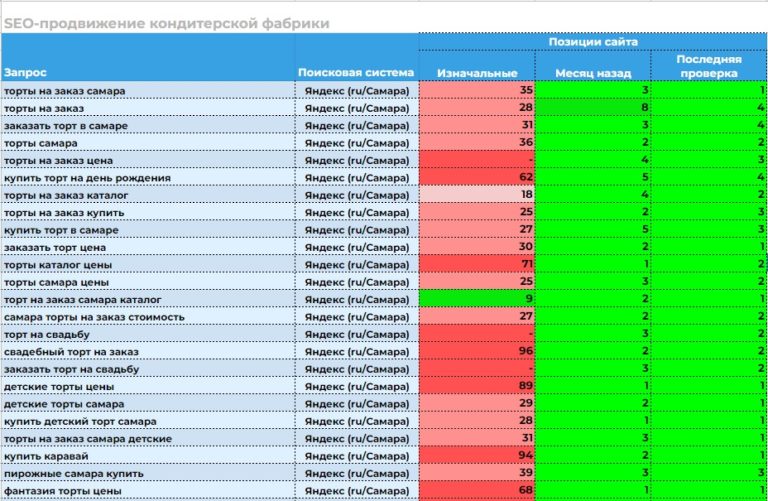The height and width of the screenshot is (501, 768).
Task: Select 'Яндекс (ru/Самара)' in the 'торты самара' row
Action: pyautogui.click(x=357, y=143)
